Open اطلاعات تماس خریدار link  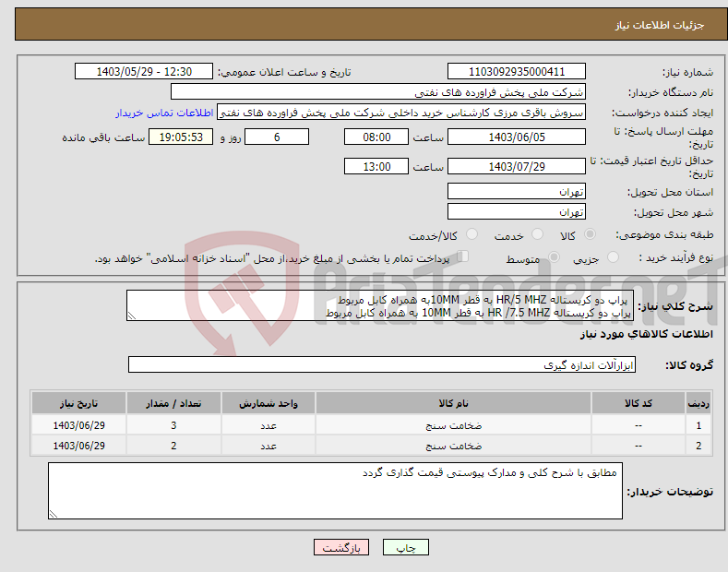(164, 113)
